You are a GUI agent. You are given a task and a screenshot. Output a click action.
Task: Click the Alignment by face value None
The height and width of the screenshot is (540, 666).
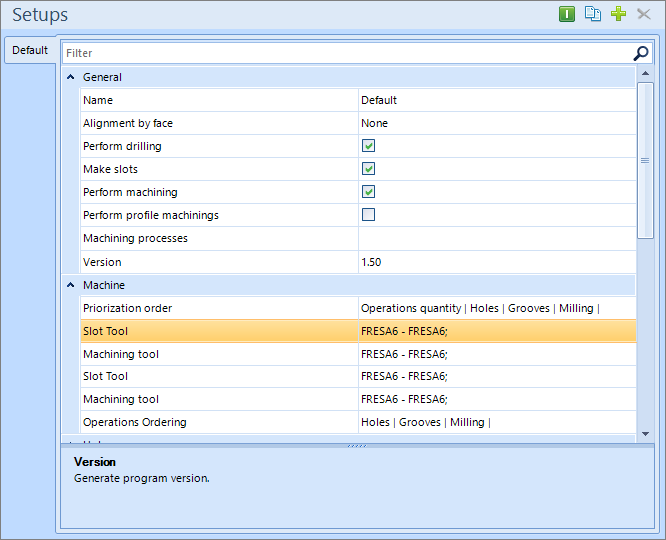pyautogui.click(x=374, y=123)
